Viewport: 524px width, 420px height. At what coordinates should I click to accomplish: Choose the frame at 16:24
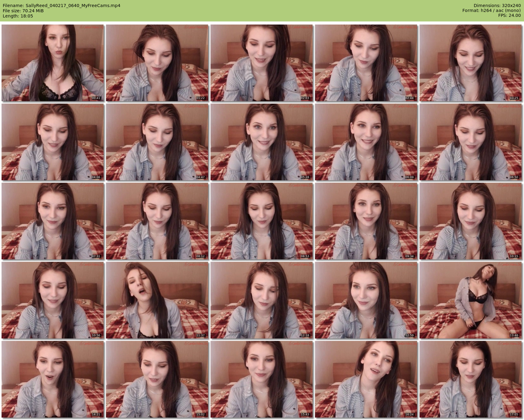tap(366, 379)
